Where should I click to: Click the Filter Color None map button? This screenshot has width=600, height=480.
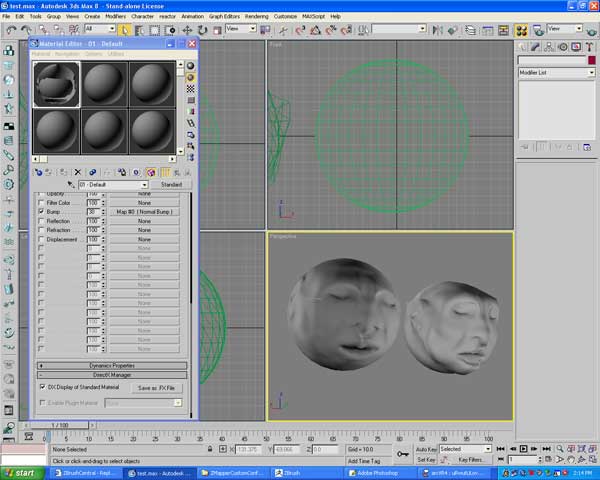[x=144, y=202]
